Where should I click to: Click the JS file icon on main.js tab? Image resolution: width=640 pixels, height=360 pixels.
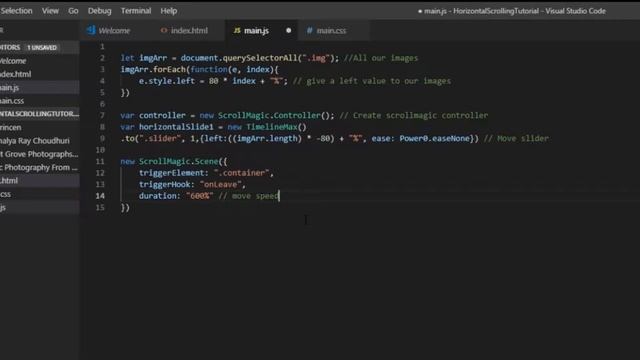[237, 30]
